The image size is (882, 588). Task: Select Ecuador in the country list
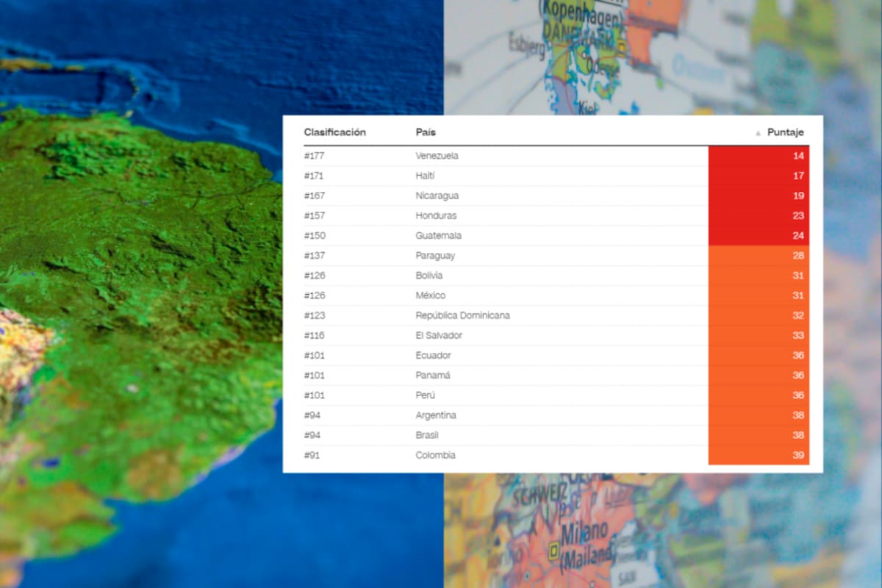click(x=433, y=356)
